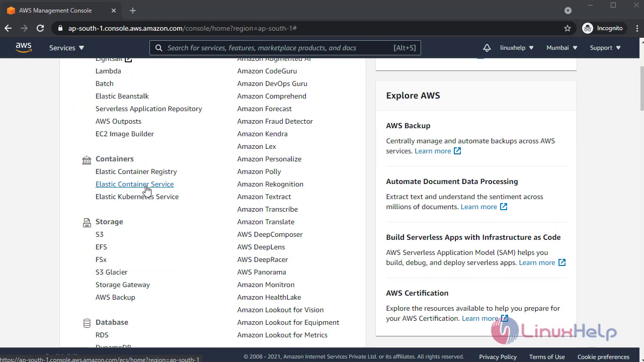
Task: Open S3 Glacier link
Action: 111,272
